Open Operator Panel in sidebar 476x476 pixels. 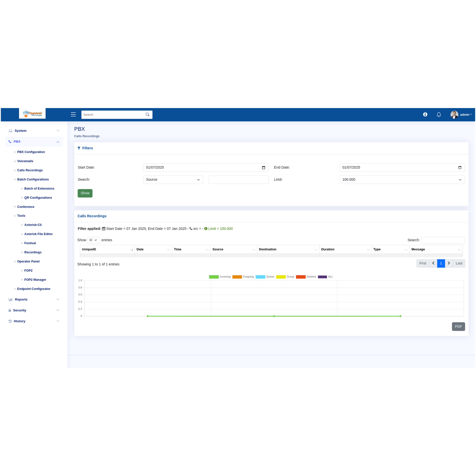[28, 261]
